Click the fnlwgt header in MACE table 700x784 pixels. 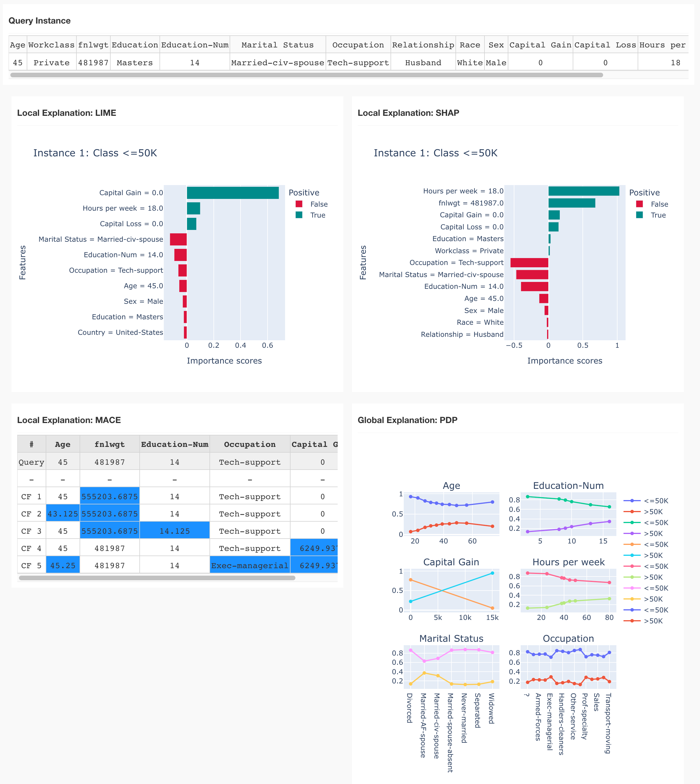(x=109, y=444)
